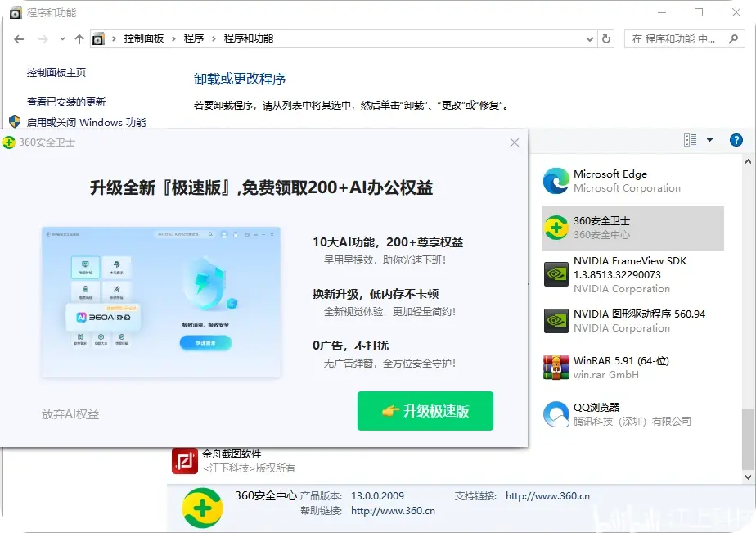Open 控制面板主页 link
This screenshot has height=533, width=756.
(56, 73)
